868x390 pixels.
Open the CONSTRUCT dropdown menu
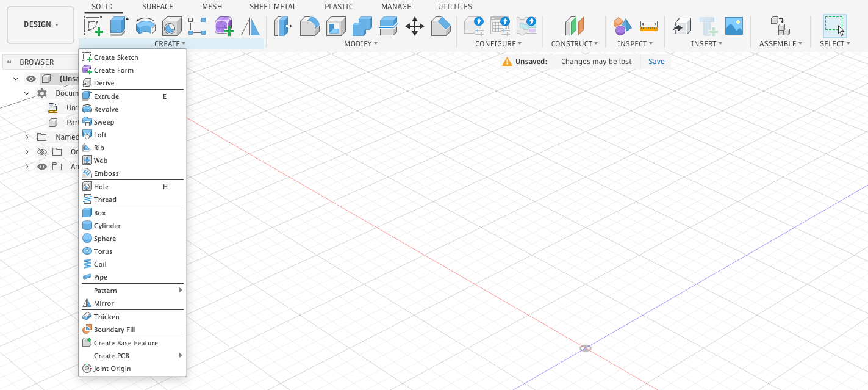575,44
